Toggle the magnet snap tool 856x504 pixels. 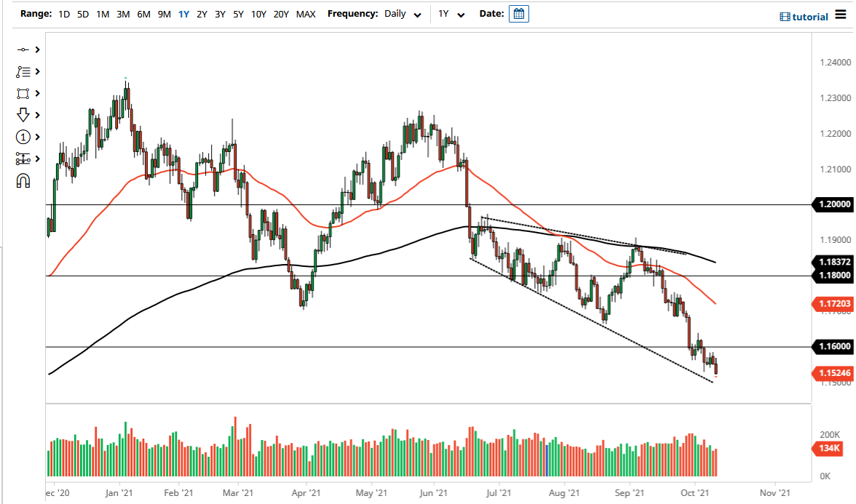point(23,180)
